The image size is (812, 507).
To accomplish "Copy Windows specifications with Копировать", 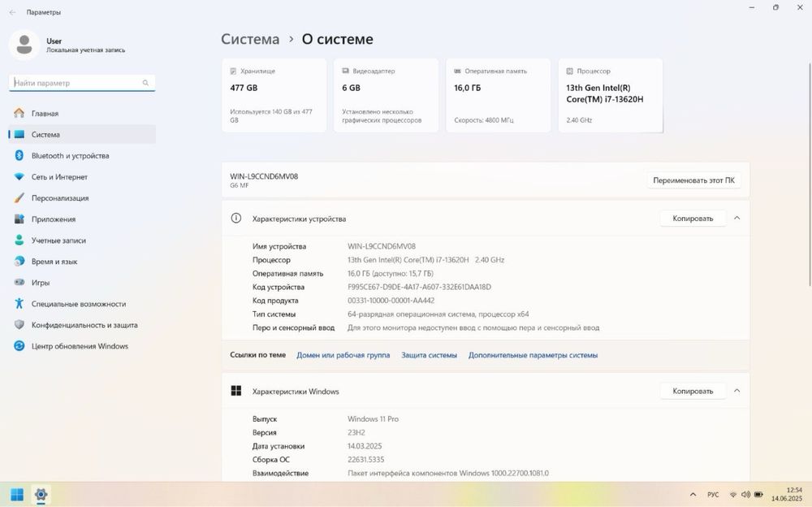I will pyautogui.click(x=693, y=391).
